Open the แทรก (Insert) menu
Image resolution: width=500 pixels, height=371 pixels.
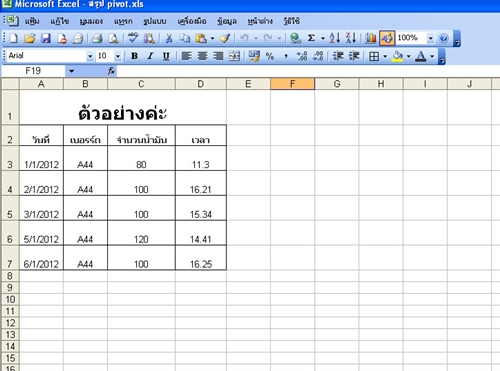[x=123, y=21]
